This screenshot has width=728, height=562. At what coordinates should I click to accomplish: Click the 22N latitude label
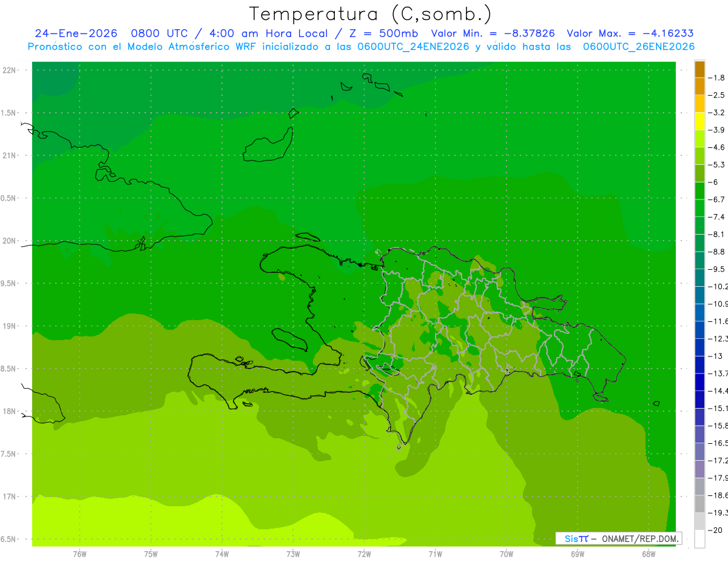pyautogui.click(x=9, y=70)
